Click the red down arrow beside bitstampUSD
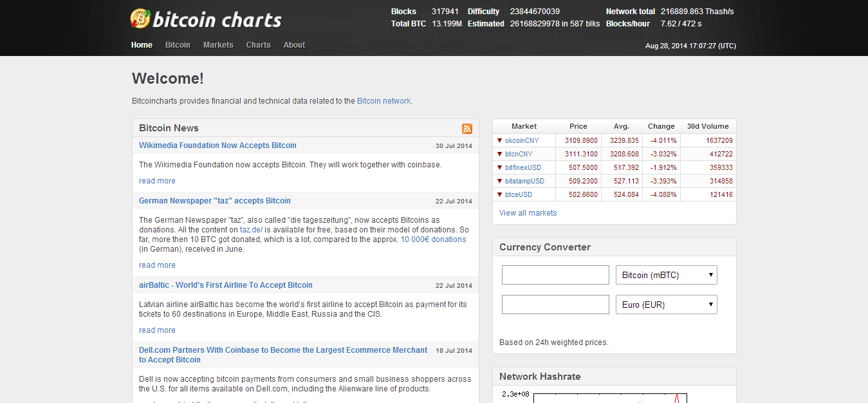868x403 pixels. point(499,181)
